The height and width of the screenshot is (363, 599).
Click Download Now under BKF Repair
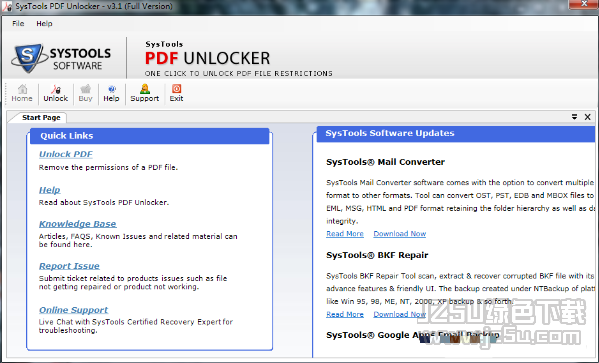(400, 314)
